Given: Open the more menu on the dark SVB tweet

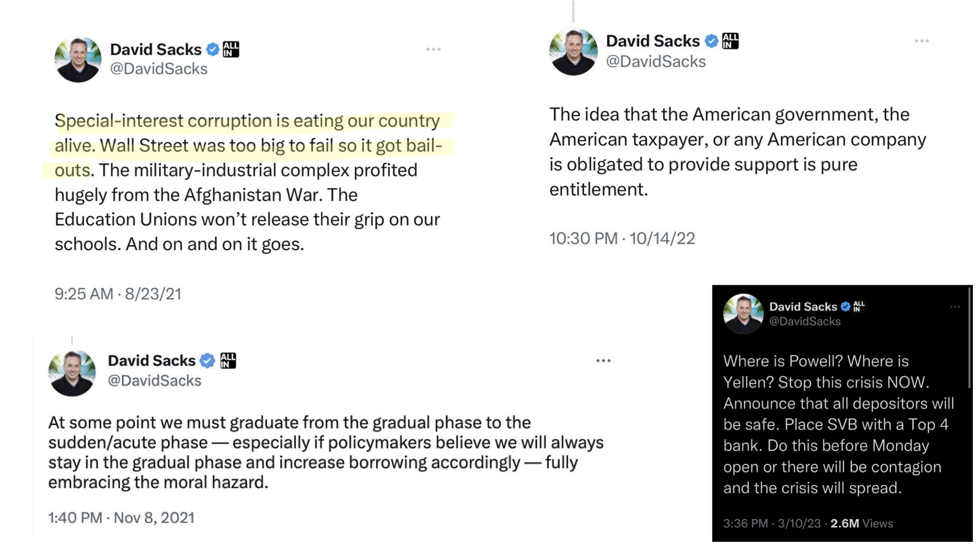Looking at the screenshot, I should (955, 307).
